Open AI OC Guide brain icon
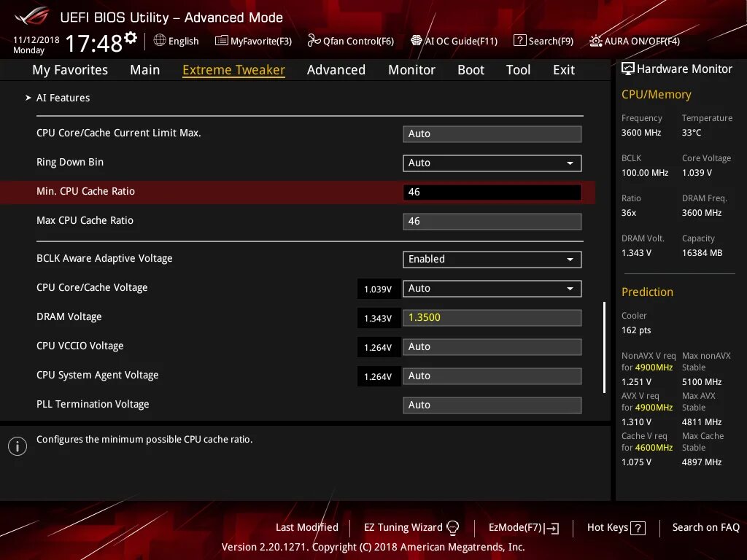747x560 pixels. pyautogui.click(x=417, y=41)
